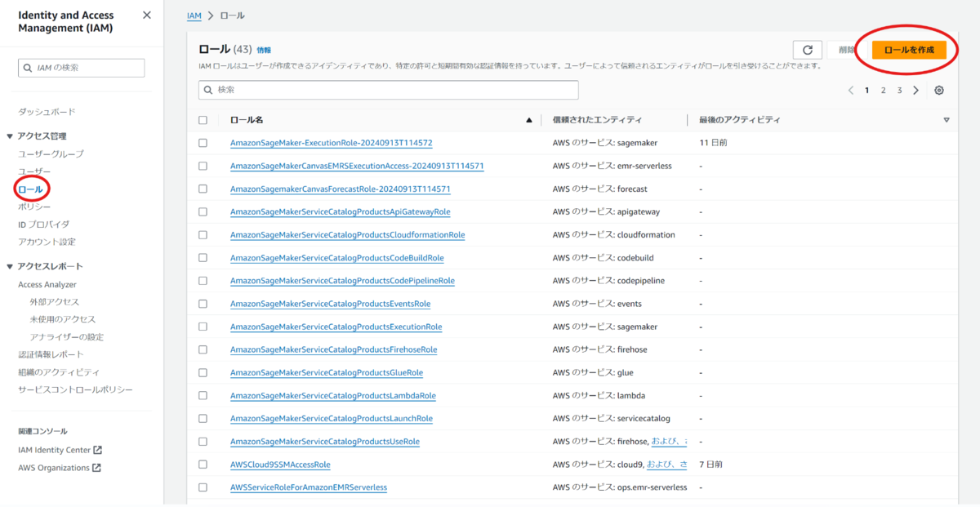Viewport: 980px width, 507px height.
Task: Open AmazonSageMakerServiceCatalogProductsLaunchRole
Action: [x=332, y=419]
